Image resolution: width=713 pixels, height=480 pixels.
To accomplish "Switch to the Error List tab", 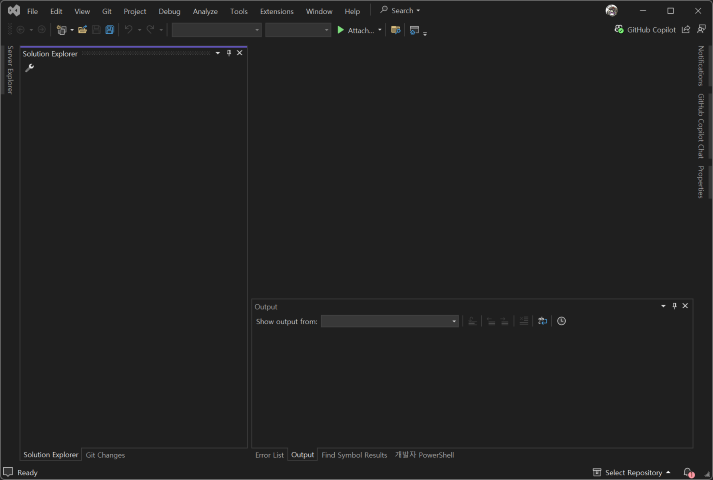I will point(269,455).
